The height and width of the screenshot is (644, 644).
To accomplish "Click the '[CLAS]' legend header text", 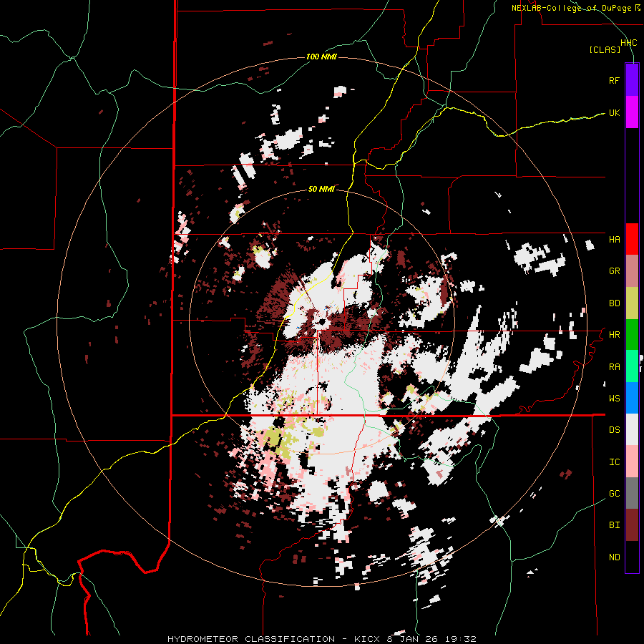I will tap(605, 50).
